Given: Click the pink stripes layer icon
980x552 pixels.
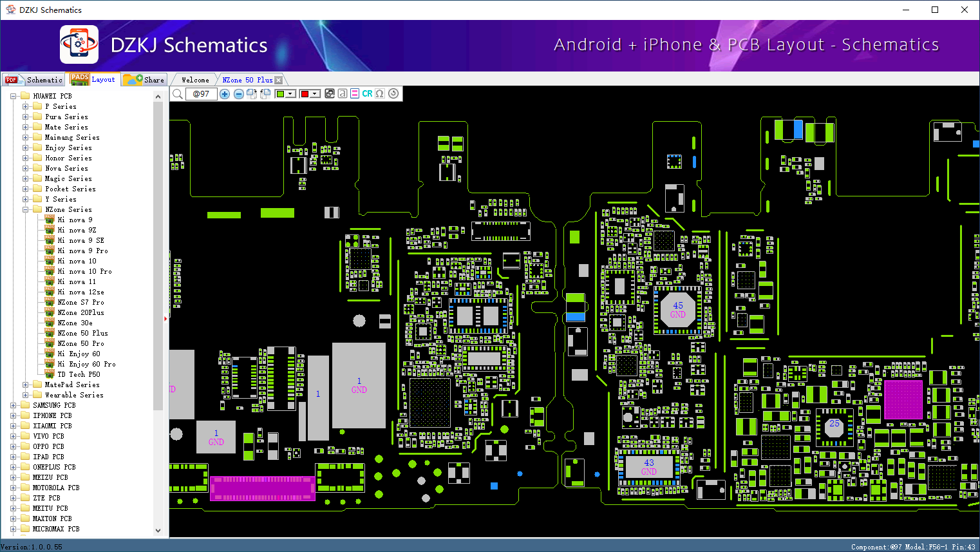Looking at the screenshot, I should 355,94.
